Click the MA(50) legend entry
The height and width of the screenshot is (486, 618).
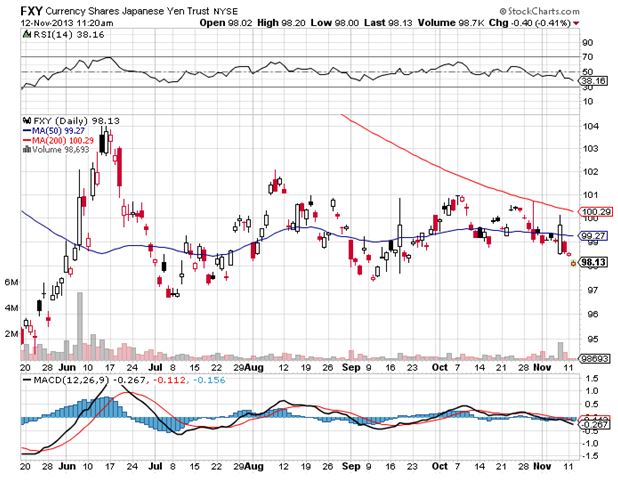tap(54, 129)
